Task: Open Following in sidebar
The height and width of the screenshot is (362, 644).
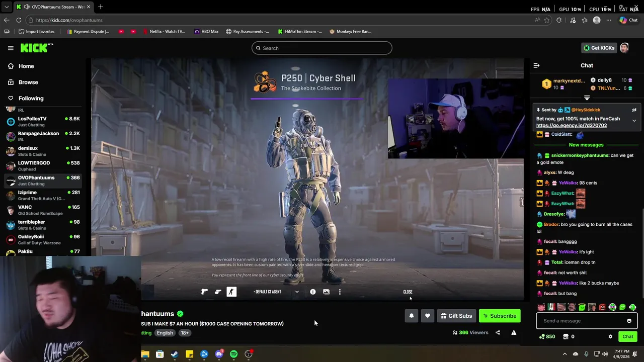Action: pyautogui.click(x=31, y=98)
